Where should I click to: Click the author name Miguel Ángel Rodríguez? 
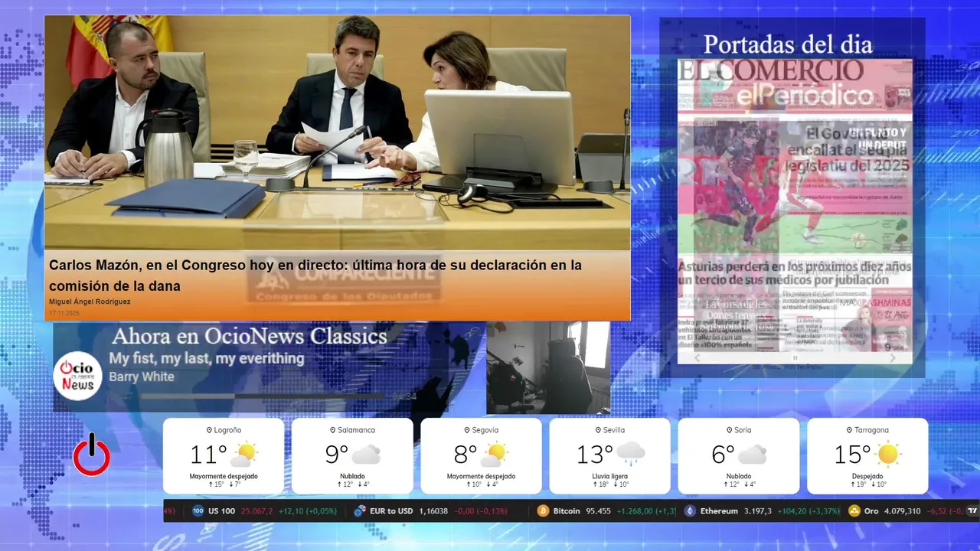pos(90,302)
